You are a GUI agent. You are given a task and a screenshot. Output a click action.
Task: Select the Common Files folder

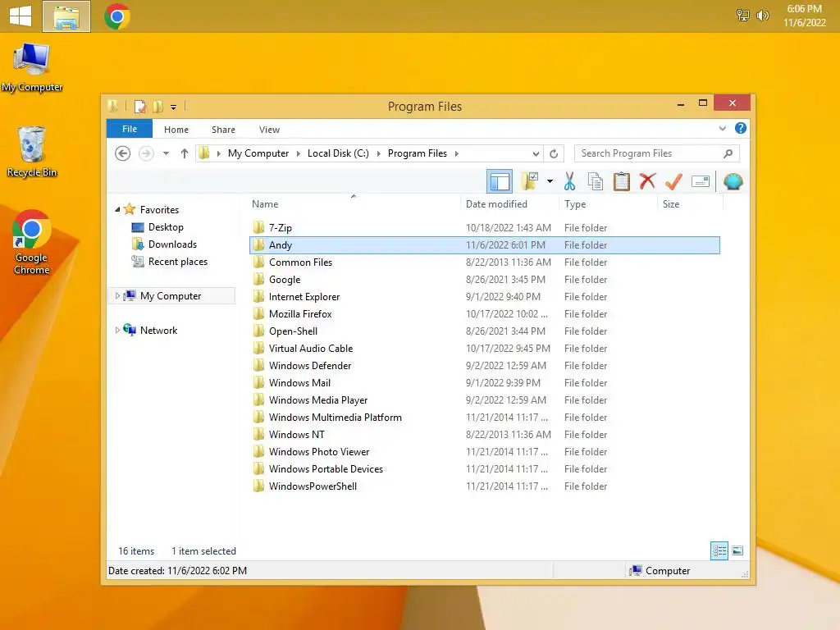pos(484,262)
